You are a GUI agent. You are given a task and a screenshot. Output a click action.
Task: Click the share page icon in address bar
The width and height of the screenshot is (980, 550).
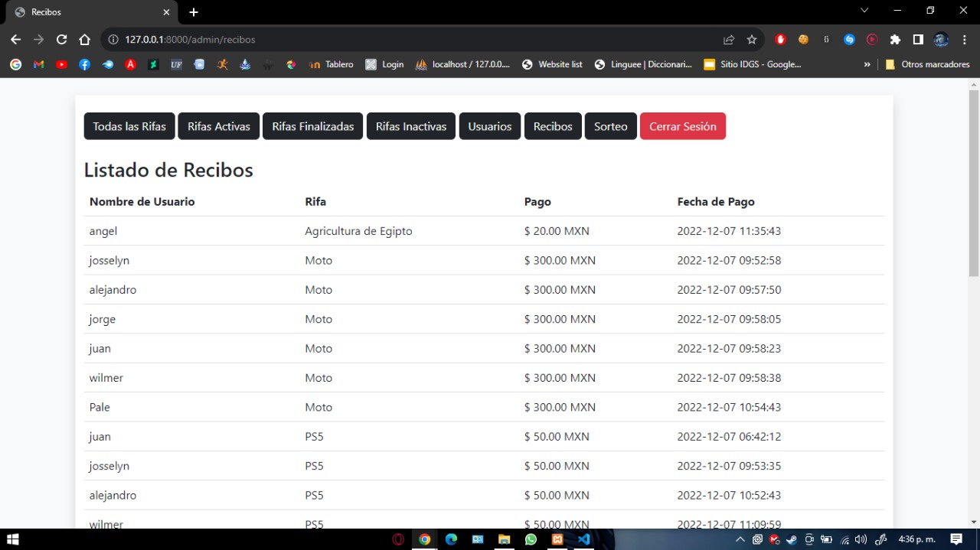729,40
